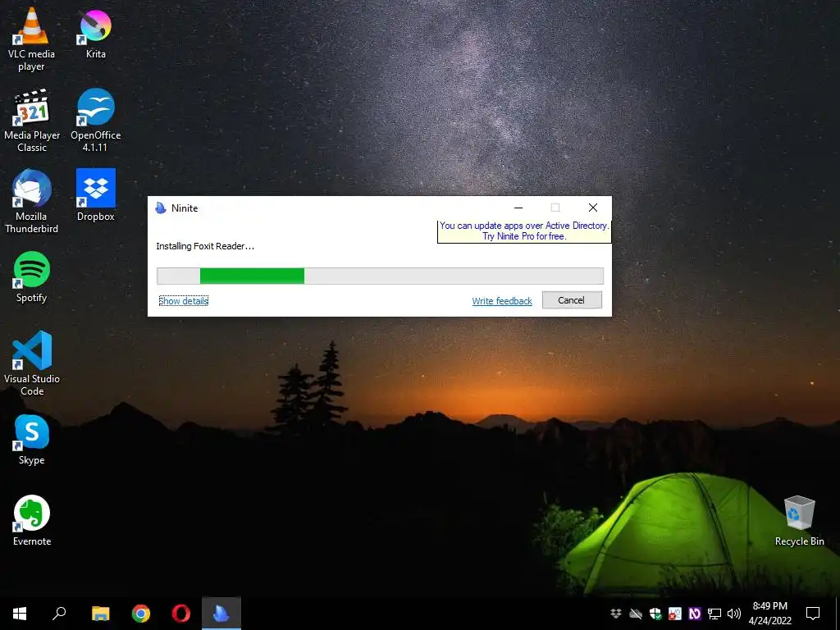
Task: Click the Skype desktop icon
Action: pyautogui.click(x=32, y=440)
